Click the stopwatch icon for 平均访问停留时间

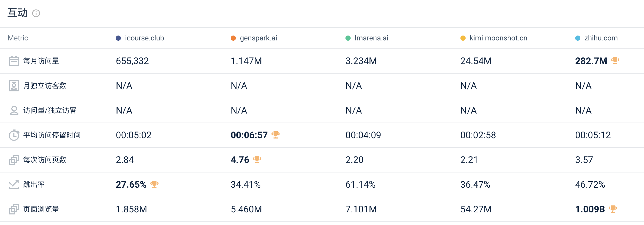14,135
